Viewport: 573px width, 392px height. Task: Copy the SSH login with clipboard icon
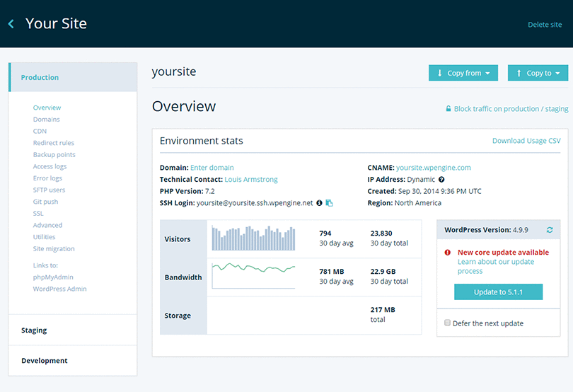(329, 203)
